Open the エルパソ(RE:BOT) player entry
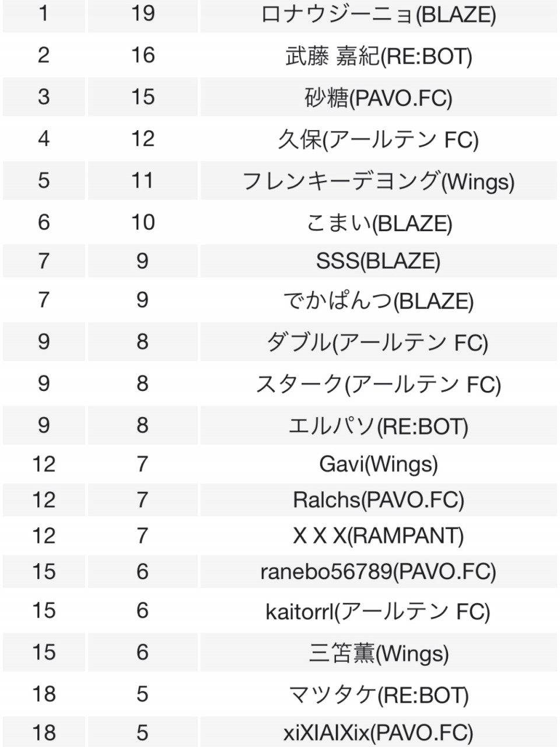 point(378,426)
